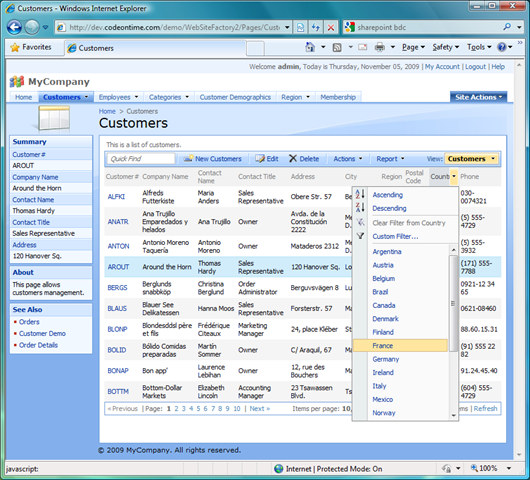Click the country list scrollbar down arrow
The image size is (530, 480).
click(453, 416)
